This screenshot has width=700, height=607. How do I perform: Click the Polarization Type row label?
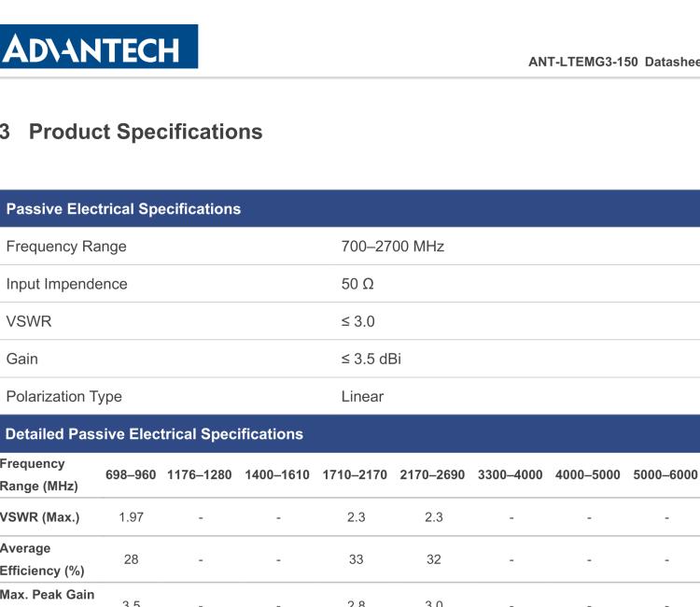coord(63,396)
